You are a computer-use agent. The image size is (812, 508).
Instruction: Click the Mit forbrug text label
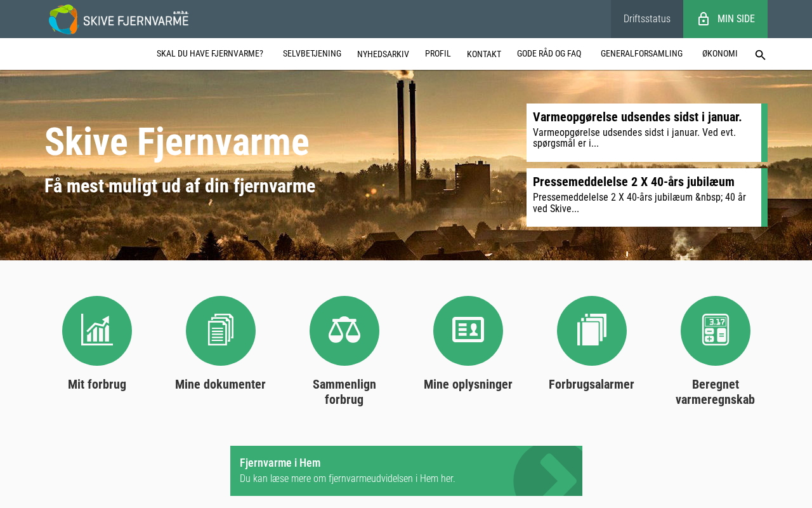coord(97,384)
